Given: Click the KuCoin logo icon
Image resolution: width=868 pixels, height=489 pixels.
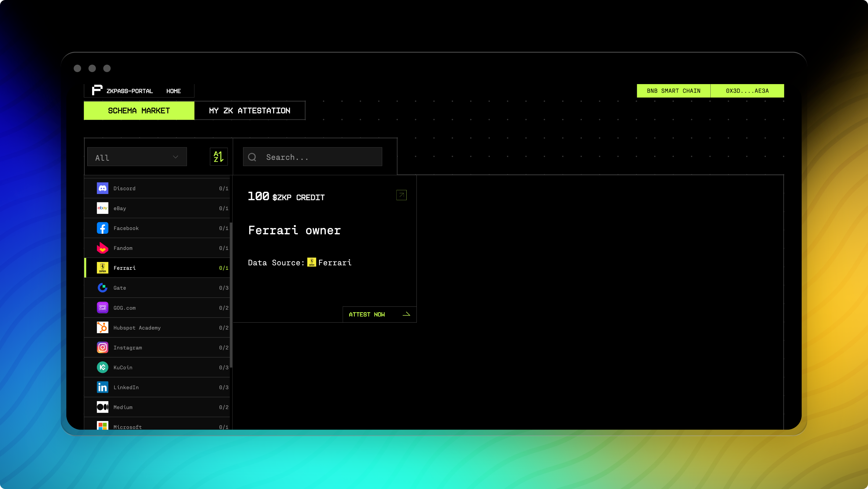Looking at the screenshot, I should (x=102, y=367).
